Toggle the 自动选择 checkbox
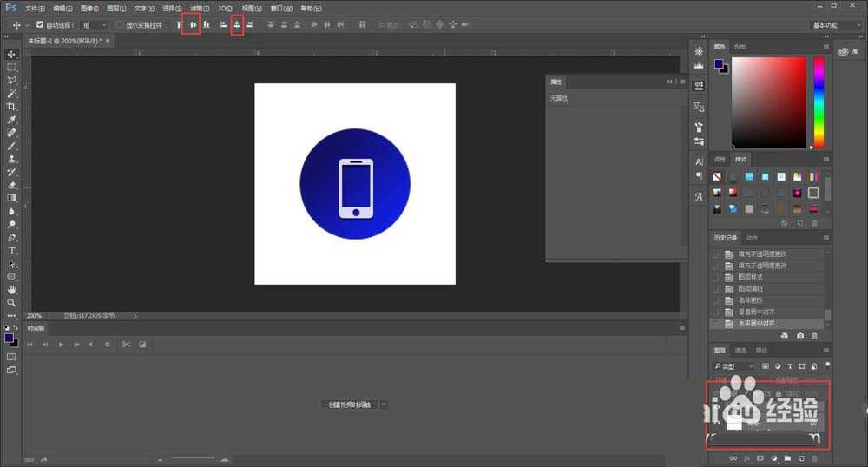 40,25
